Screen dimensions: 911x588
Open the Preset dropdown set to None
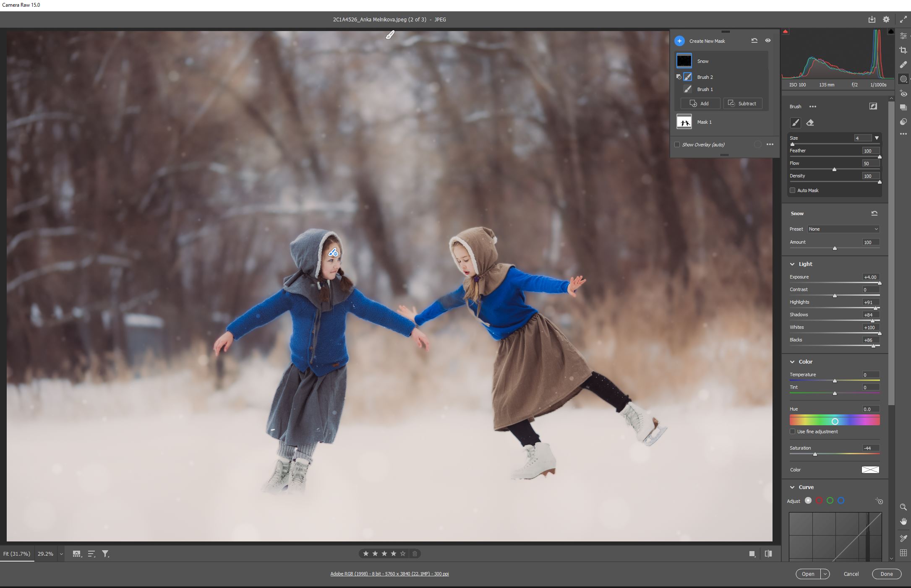843,229
